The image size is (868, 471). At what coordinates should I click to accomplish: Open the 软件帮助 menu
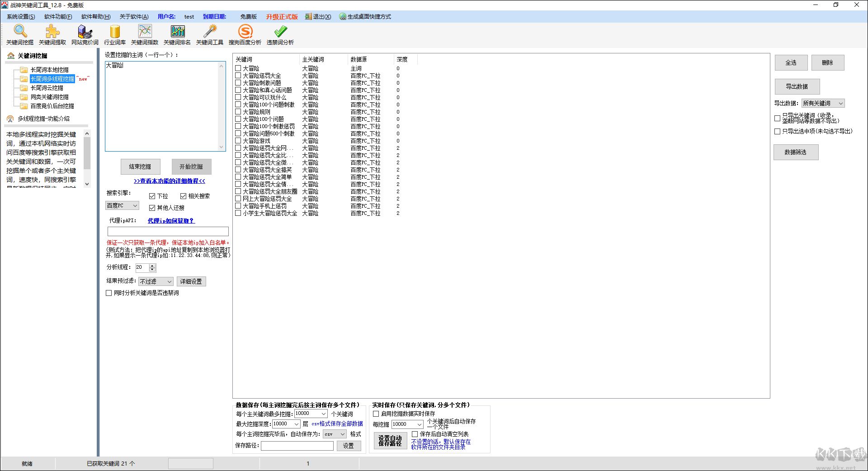(96, 17)
